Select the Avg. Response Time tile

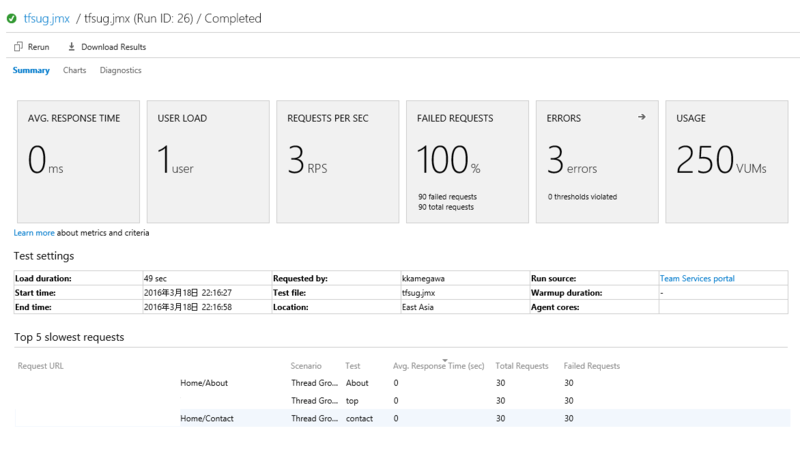point(77,161)
